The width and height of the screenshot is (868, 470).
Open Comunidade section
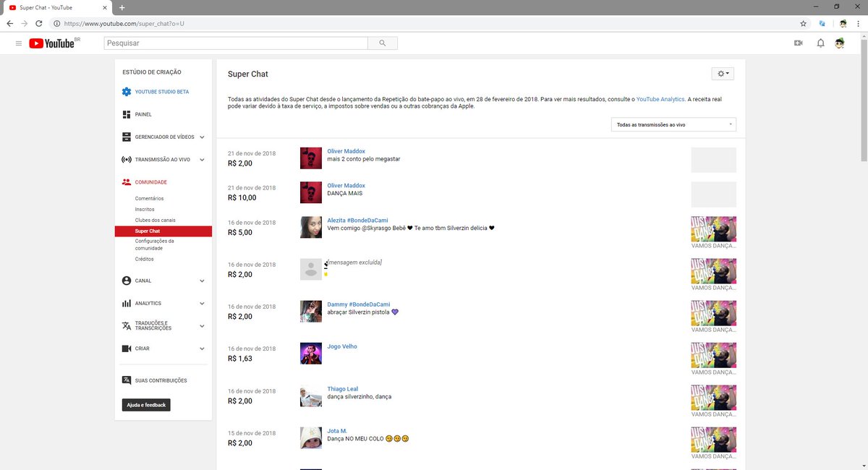pos(150,182)
